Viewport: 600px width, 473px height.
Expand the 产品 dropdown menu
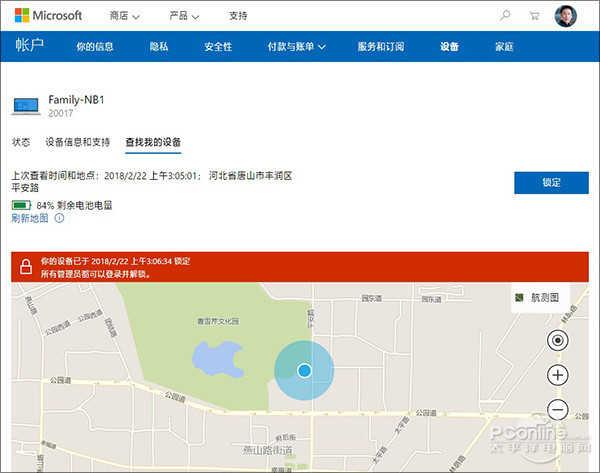point(184,16)
